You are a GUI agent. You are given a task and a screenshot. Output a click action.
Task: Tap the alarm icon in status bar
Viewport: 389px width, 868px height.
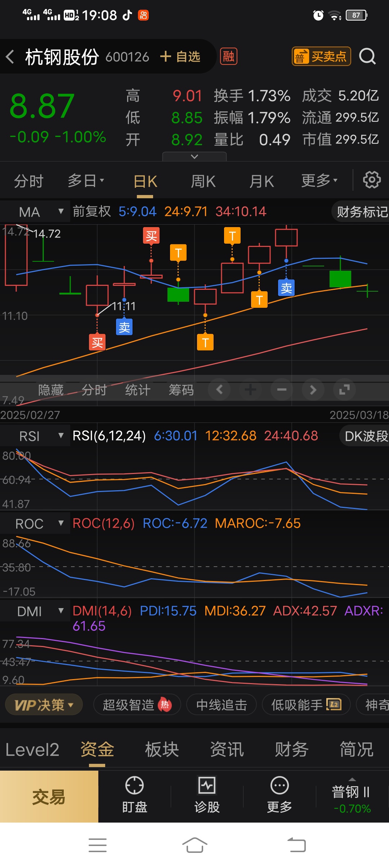pos(318,15)
